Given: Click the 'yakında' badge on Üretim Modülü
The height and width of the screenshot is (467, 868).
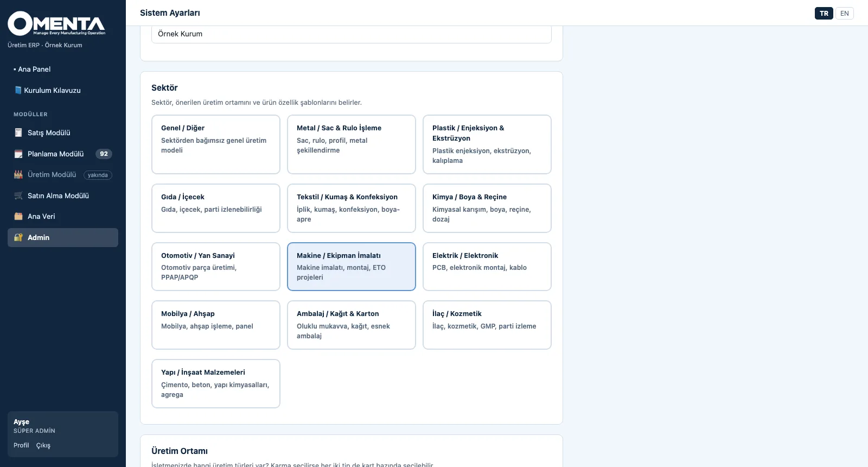Looking at the screenshot, I should point(98,175).
